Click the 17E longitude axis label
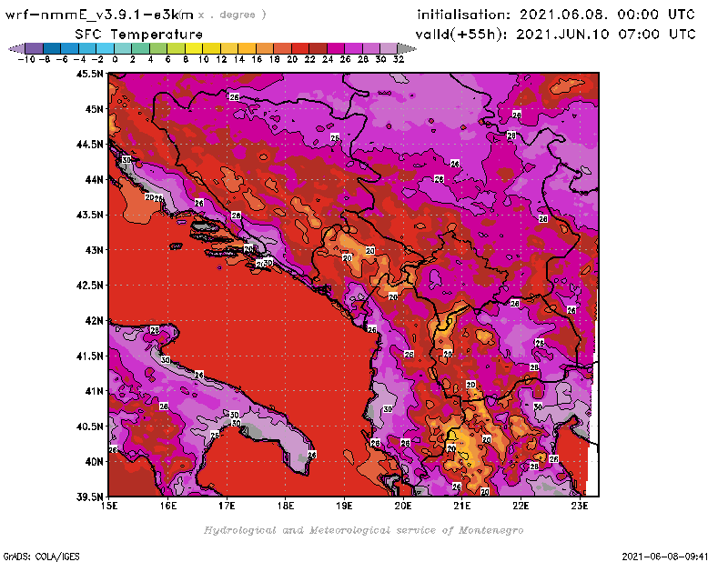 pyautogui.click(x=227, y=506)
